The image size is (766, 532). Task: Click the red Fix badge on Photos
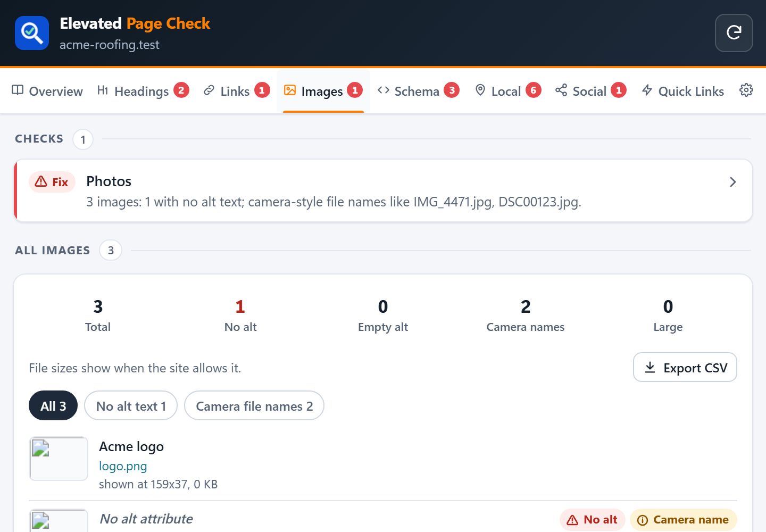[x=52, y=182]
